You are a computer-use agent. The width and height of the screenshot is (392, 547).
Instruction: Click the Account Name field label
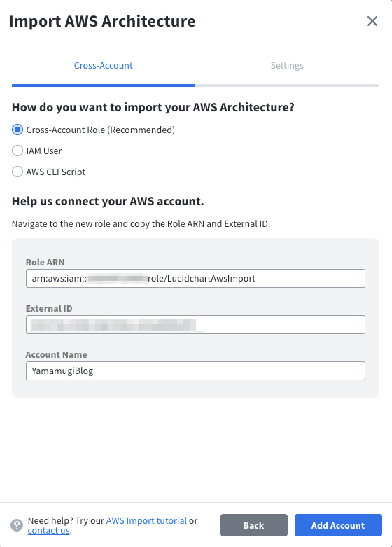56,355
